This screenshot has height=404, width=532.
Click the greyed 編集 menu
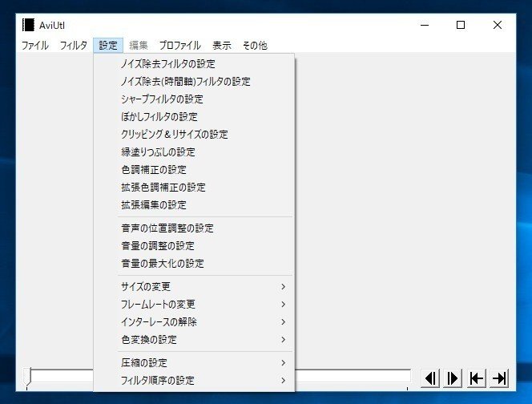tap(139, 46)
